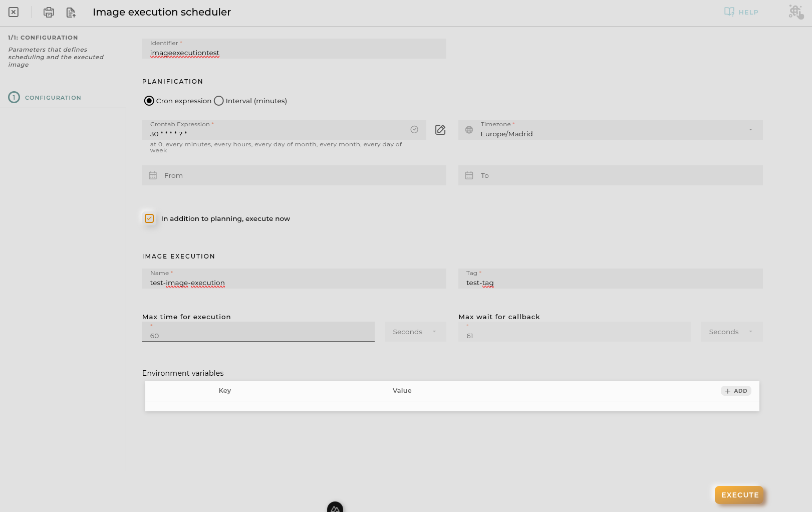Open the To date calendar icon

pos(469,175)
